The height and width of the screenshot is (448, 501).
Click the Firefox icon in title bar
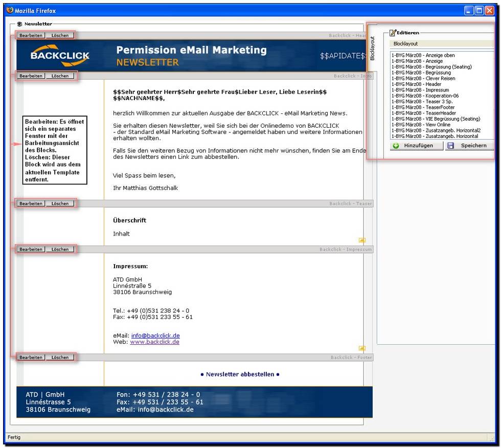(x=10, y=10)
